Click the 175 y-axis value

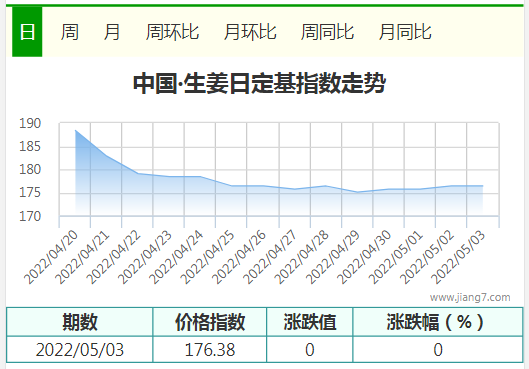(x=30, y=193)
